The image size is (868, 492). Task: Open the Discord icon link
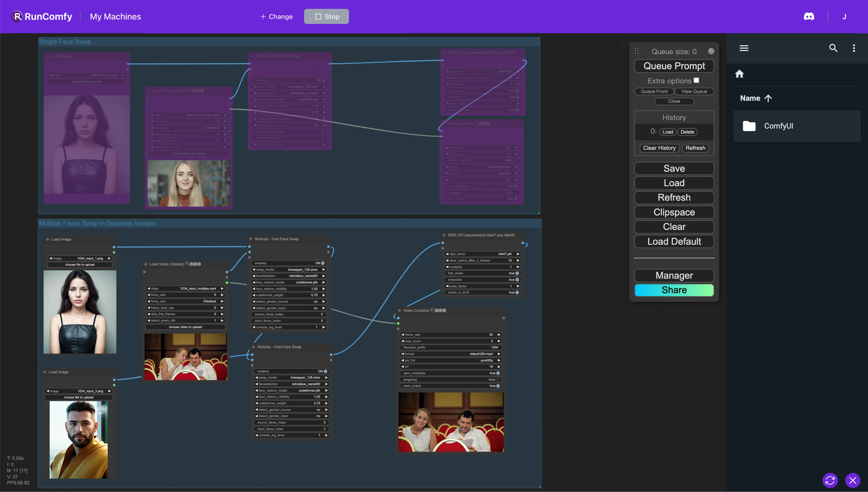(809, 17)
